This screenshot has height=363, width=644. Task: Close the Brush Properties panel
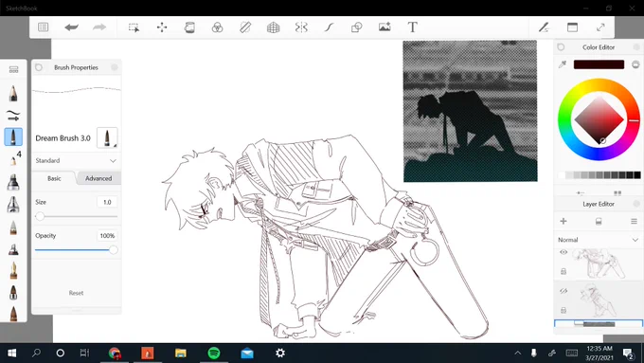click(x=115, y=67)
